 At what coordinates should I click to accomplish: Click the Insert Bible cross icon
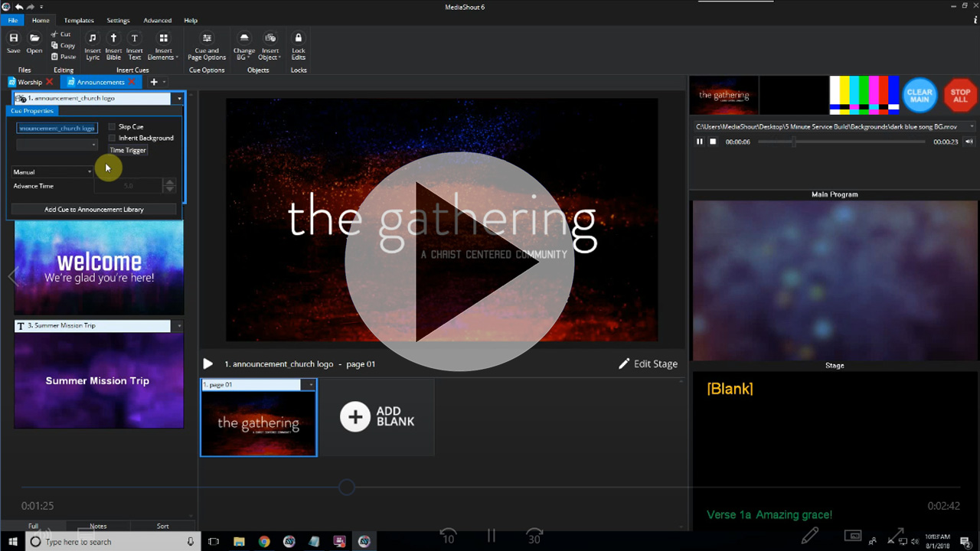[x=113, y=38]
